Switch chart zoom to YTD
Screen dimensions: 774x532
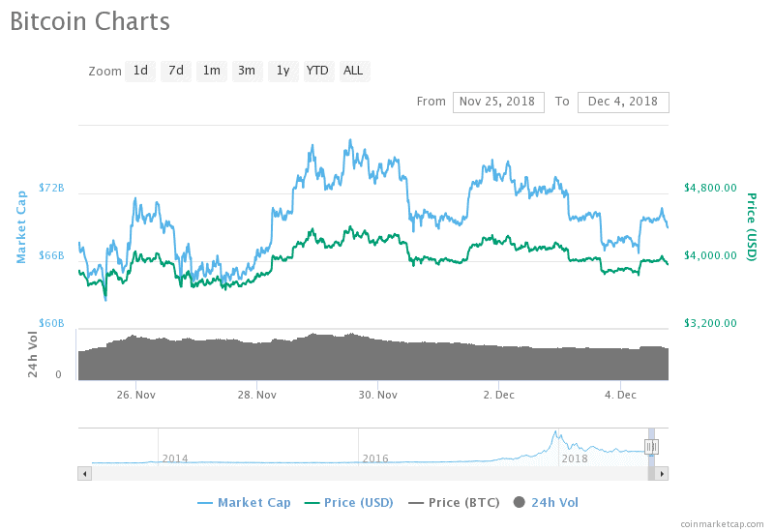(x=318, y=71)
